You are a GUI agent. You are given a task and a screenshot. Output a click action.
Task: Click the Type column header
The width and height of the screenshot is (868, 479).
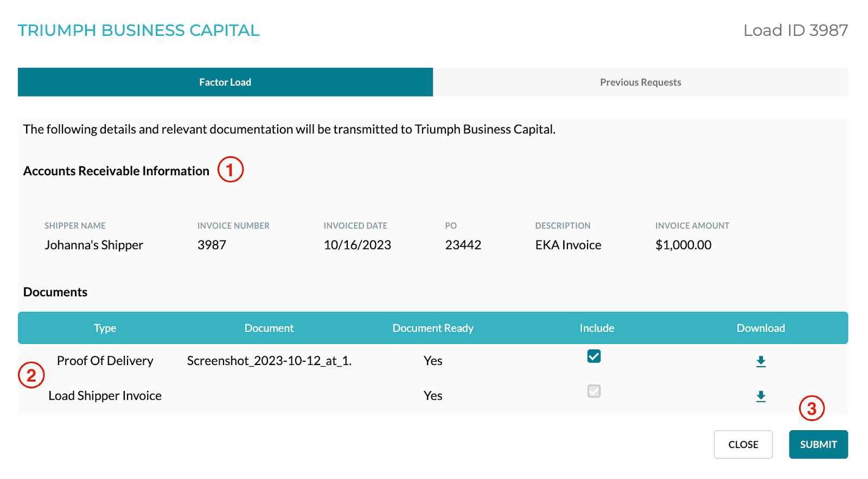click(x=105, y=328)
